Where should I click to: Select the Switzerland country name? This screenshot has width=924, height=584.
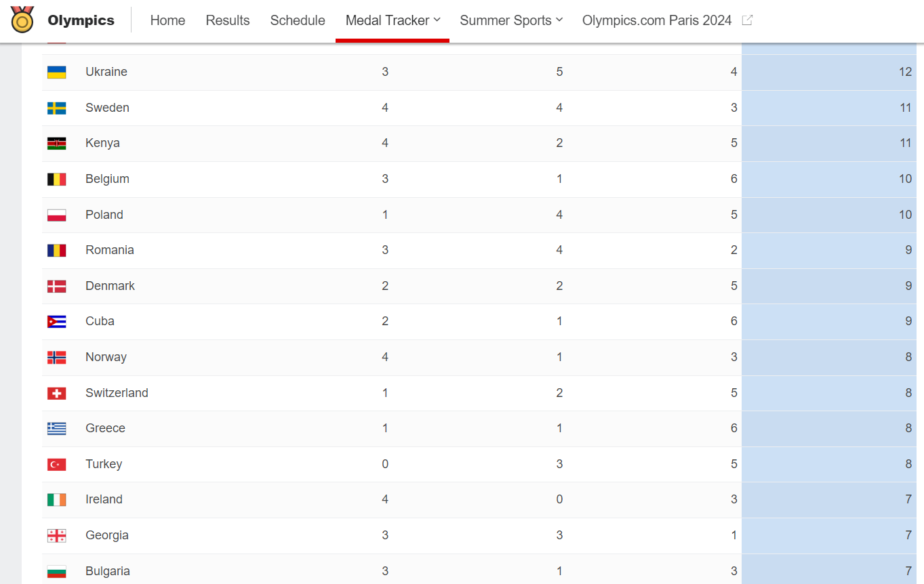coord(117,393)
